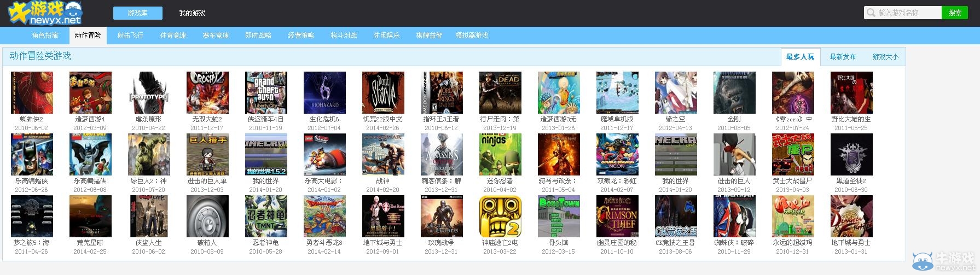Open the 破箱人 vault wheel thumbnail

coord(207,216)
